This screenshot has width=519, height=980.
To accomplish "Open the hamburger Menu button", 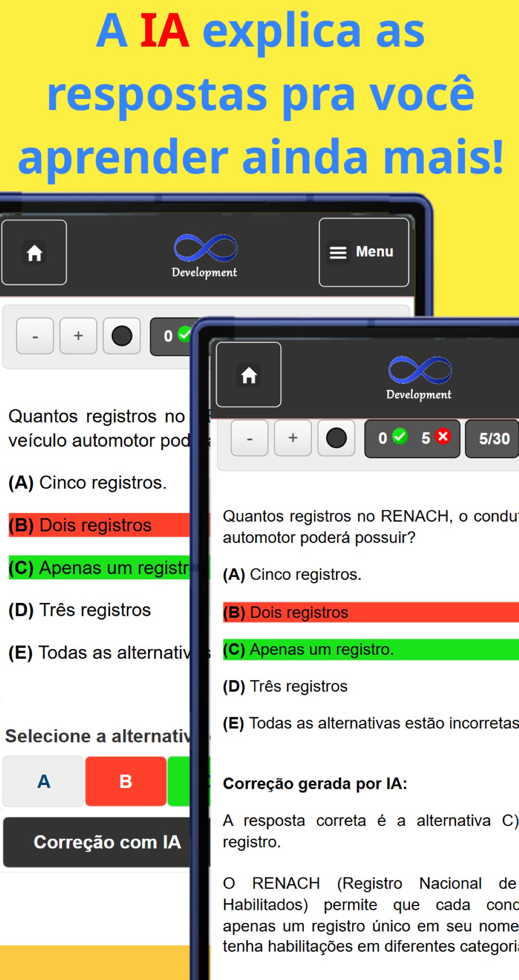I will point(364,252).
